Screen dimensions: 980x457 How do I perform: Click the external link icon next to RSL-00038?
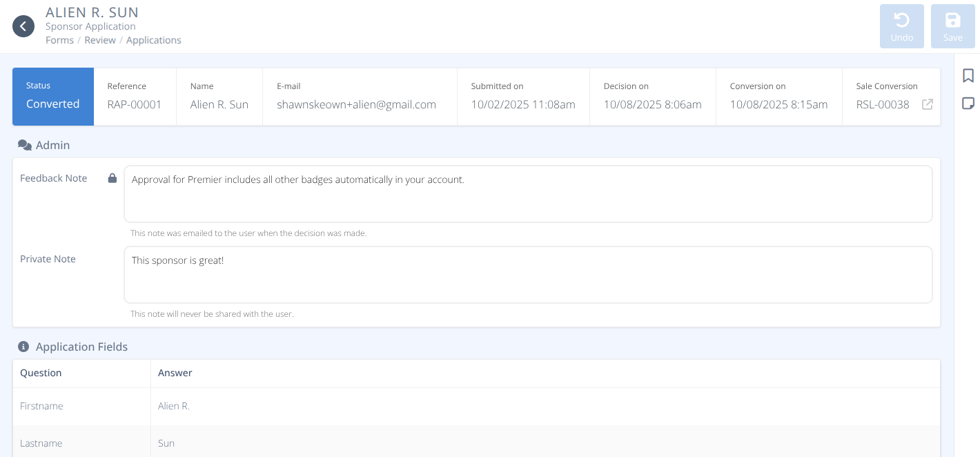click(927, 105)
